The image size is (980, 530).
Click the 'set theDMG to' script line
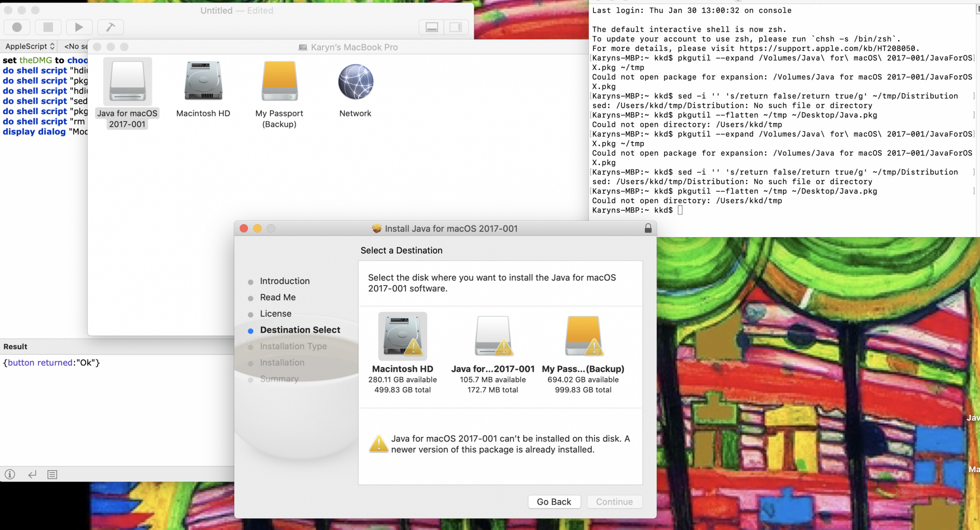coord(45,60)
